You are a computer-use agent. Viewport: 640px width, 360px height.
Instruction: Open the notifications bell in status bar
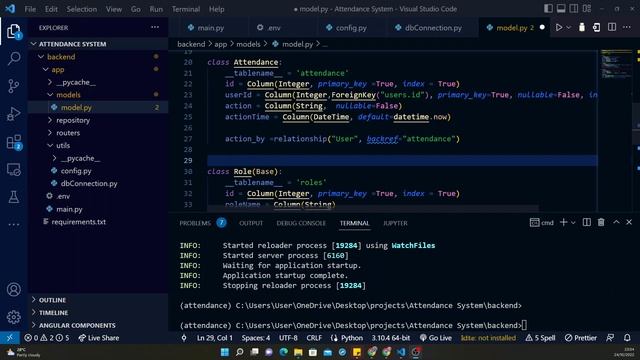pyautogui.click(x=627, y=338)
